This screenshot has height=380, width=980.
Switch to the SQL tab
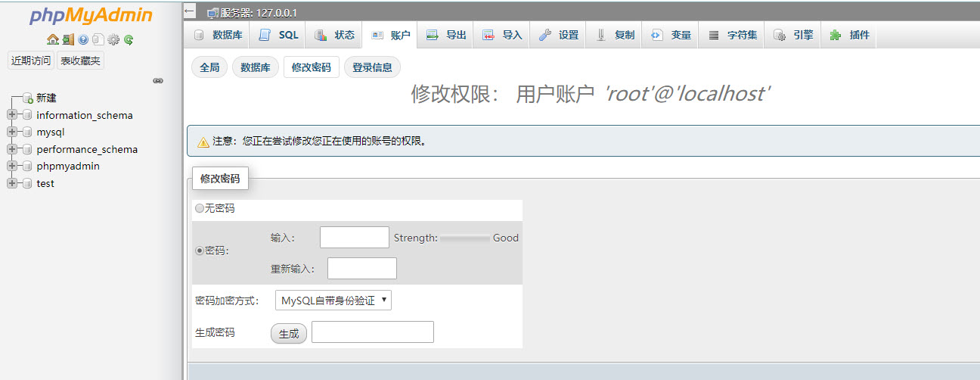(279, 35)
